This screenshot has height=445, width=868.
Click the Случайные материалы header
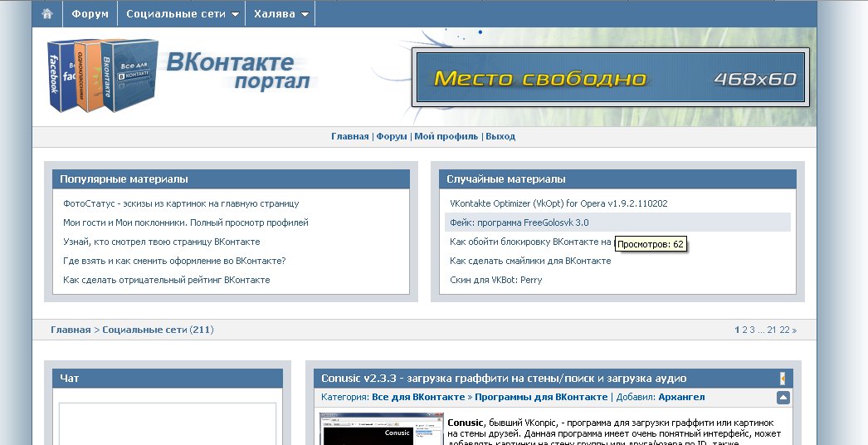coord(617,179)
